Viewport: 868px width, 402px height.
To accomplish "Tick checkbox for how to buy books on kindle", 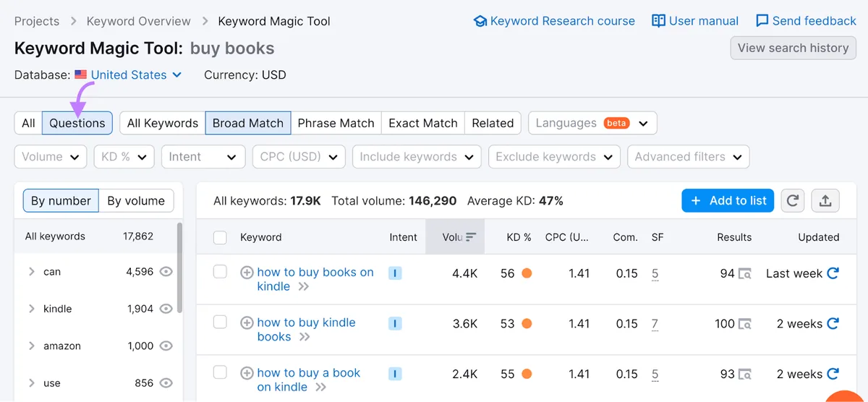I will tap(221, 272).
